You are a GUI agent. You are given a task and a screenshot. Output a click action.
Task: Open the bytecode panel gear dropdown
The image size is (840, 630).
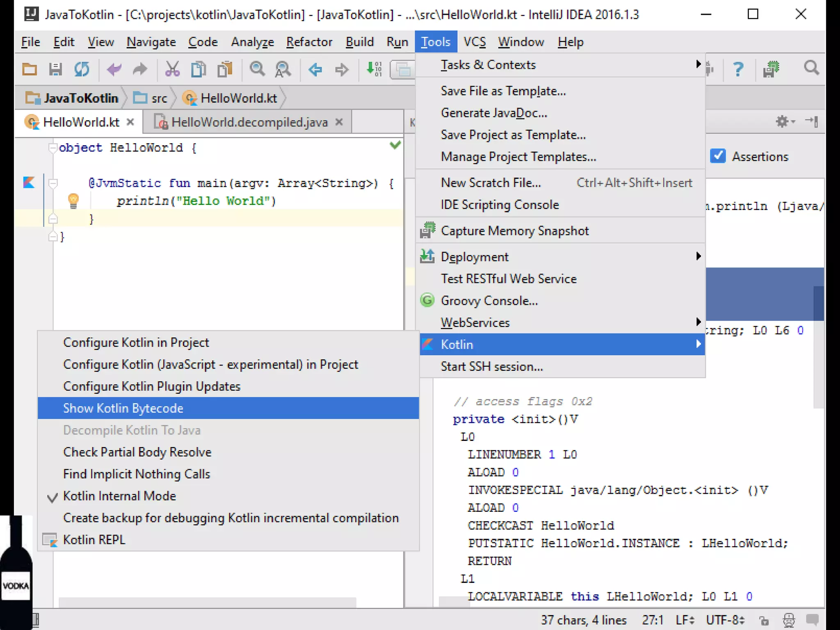point(784,122)
